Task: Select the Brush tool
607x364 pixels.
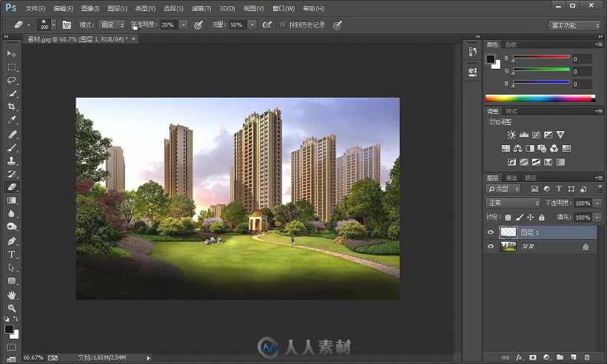Action: pos(11,148)
